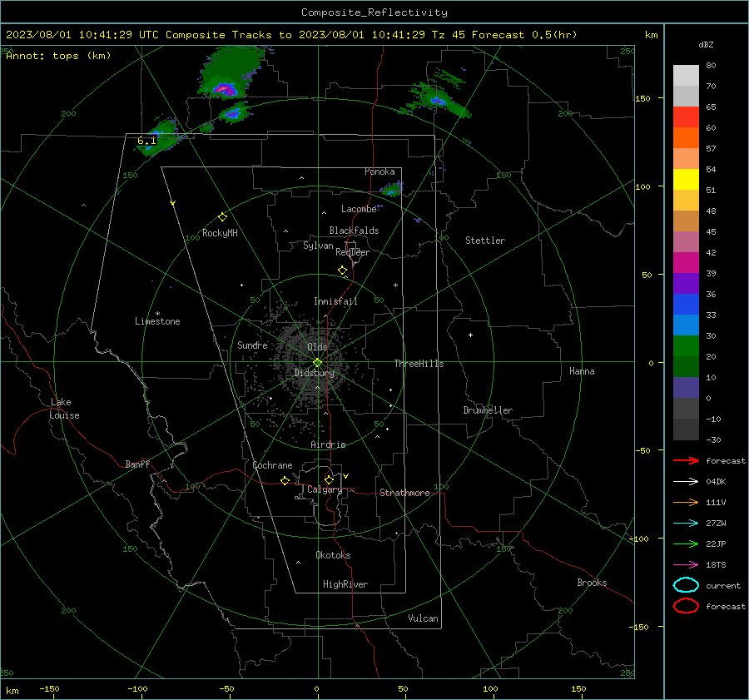Click the Sundre town label
This screenshot has width=749, height=700.
252,345
